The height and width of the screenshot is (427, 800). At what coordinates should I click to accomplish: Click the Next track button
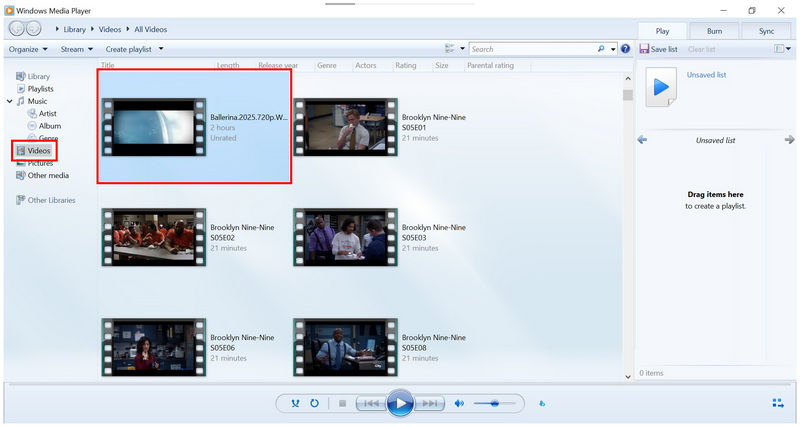tap(429, 404)
